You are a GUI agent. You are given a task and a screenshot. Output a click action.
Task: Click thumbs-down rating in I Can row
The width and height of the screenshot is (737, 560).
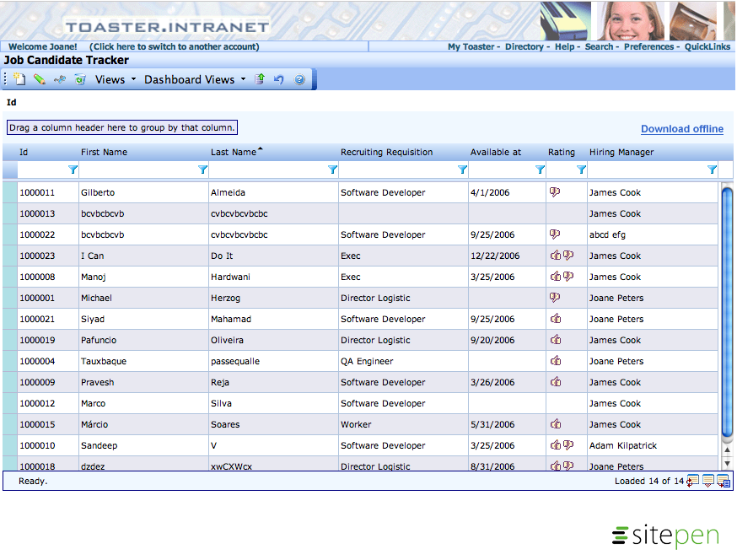[568, 255]
